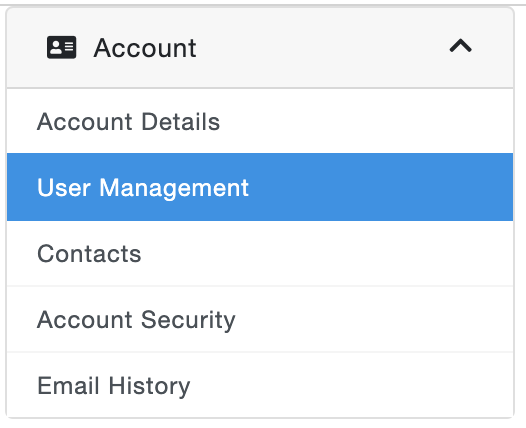Click the highlighted blue User Management row

point(260,187)
